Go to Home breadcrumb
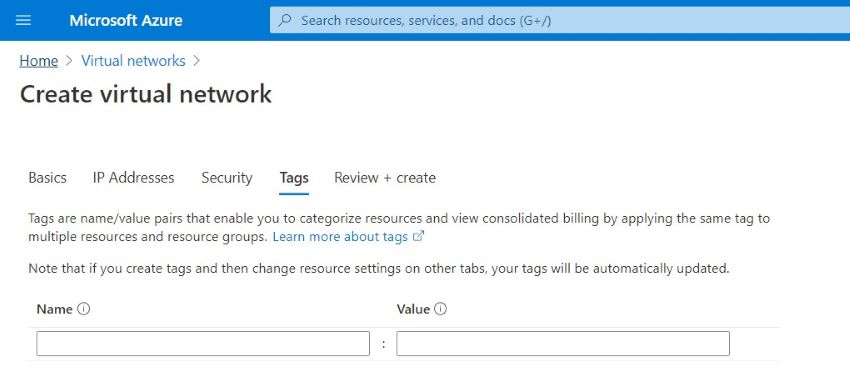The width and height of the screenshot is (850, 373). point(38,61)
